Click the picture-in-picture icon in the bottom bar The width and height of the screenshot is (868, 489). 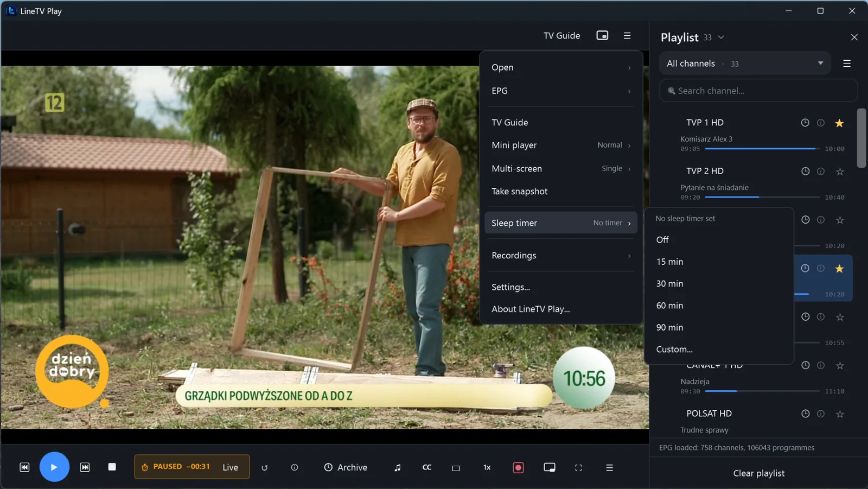coord(550,467)
